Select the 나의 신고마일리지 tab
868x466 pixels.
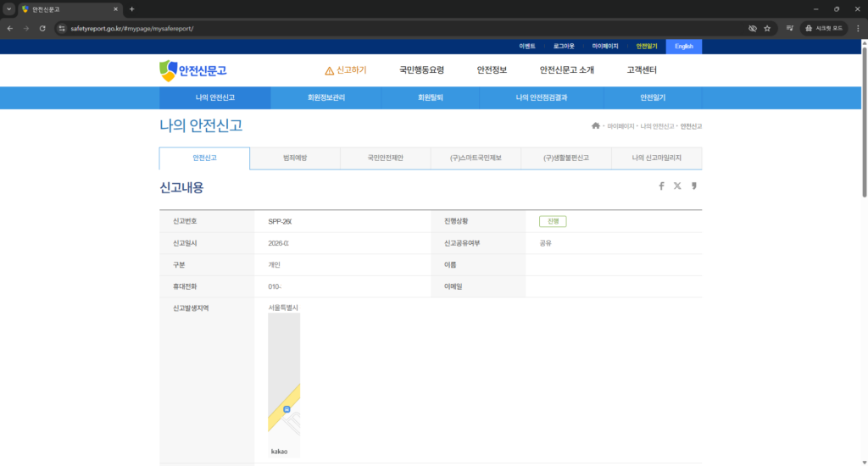(x=656, y=158)
